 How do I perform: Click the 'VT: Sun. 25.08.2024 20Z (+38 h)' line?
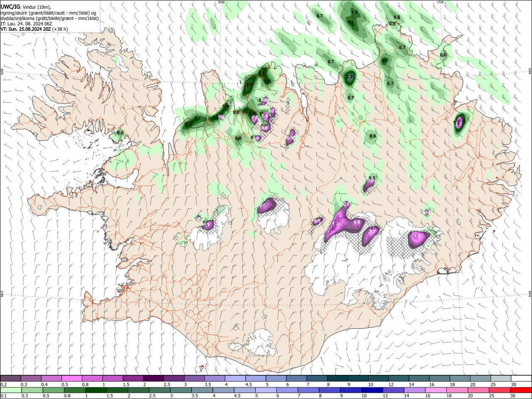[34, 29]
